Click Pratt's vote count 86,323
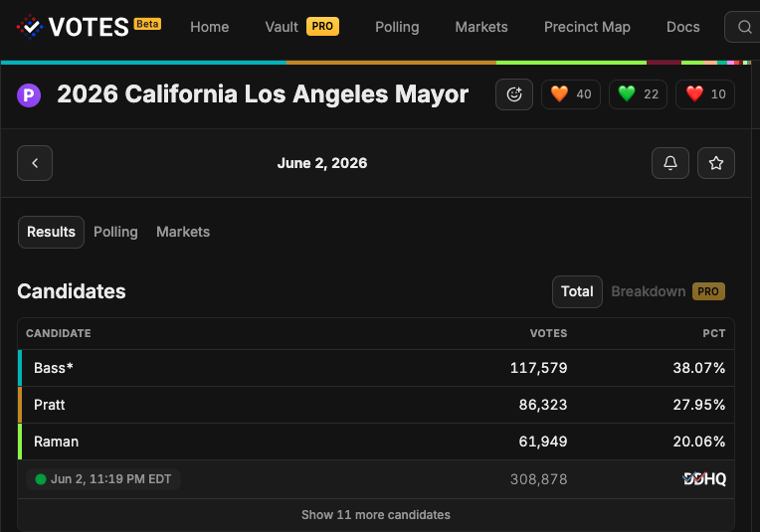760x532 pixels. (543, 405)
